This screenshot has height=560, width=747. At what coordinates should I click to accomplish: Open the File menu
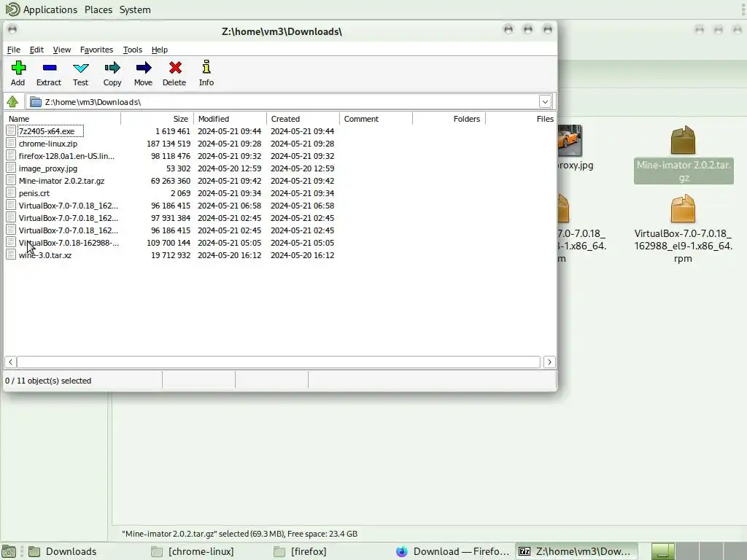pos(13,50)
